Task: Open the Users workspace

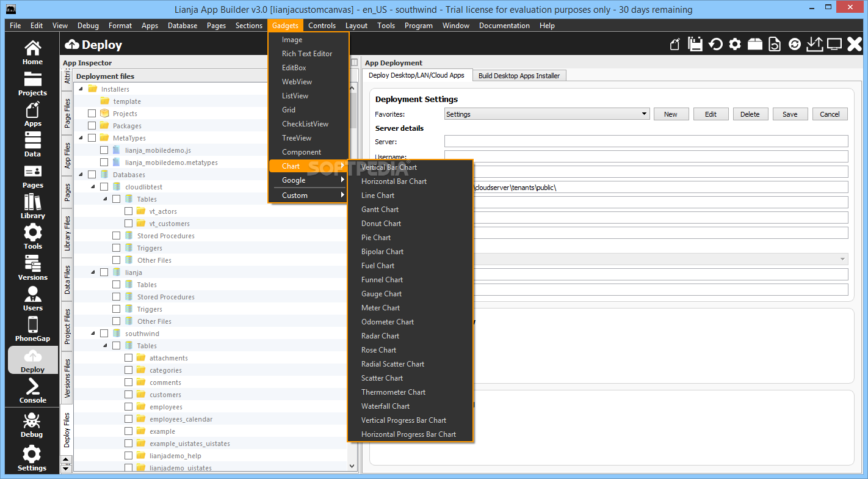Action: 32,298
